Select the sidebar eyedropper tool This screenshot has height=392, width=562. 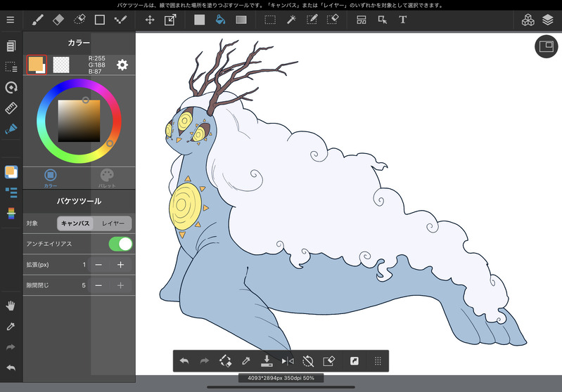(11, 327)
